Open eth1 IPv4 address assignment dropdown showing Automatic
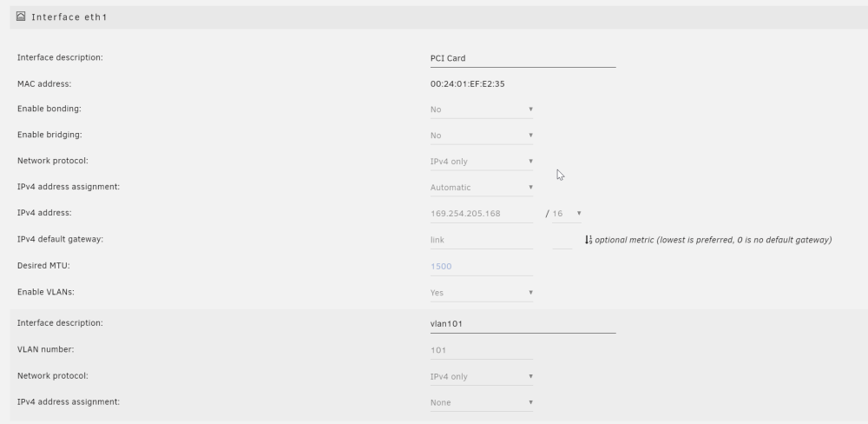Screen dimensions: 868x424 481,188
